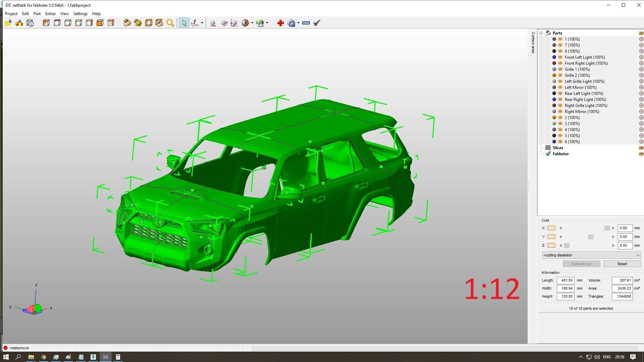The image size is (644, 362).
Task: Open the Project menu
Action: [11, 14]
